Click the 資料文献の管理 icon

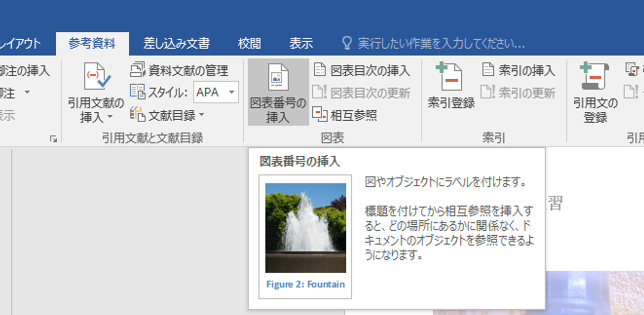(138, 70)
